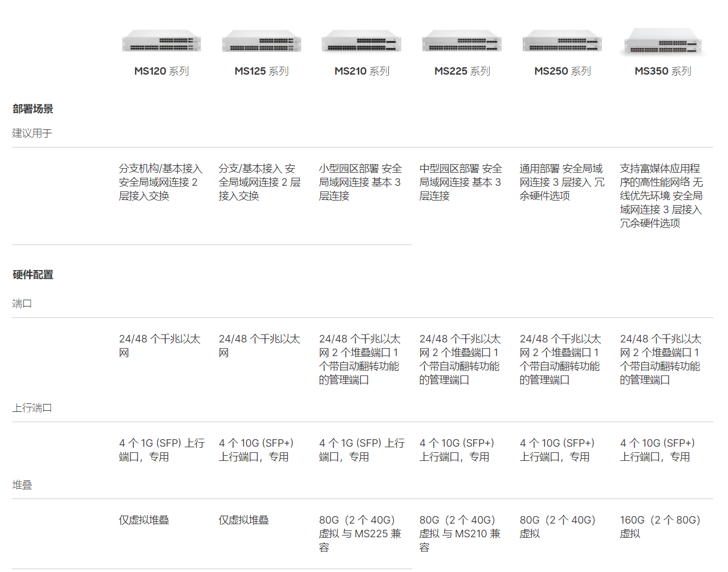728x572 pixels.
Task: Open the MS350 series switch image
Action: click(663, 41)
